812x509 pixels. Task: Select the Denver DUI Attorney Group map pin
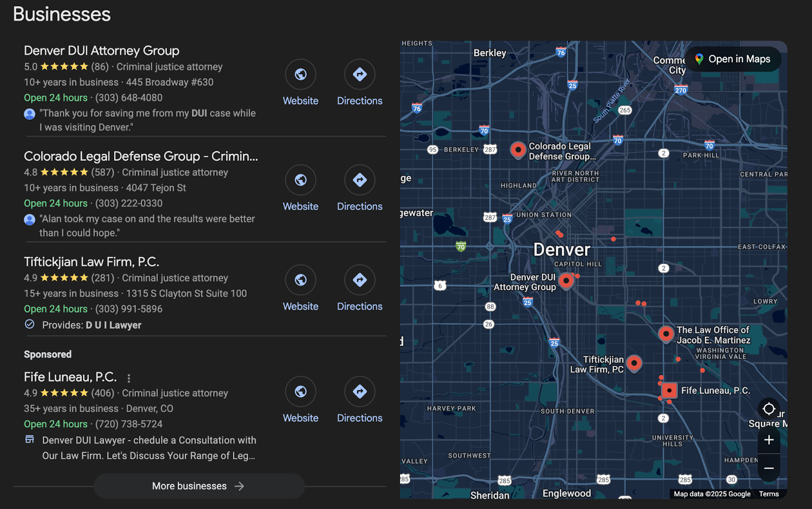(x=566, y=280)
